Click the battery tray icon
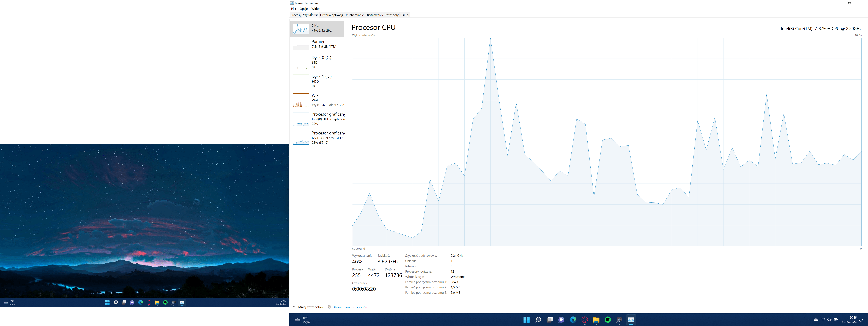868x326 pixels. [836, 320]
